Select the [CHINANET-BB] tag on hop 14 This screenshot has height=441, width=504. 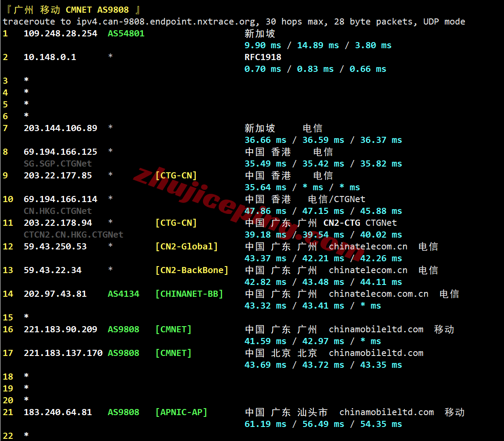coord(189,294)
